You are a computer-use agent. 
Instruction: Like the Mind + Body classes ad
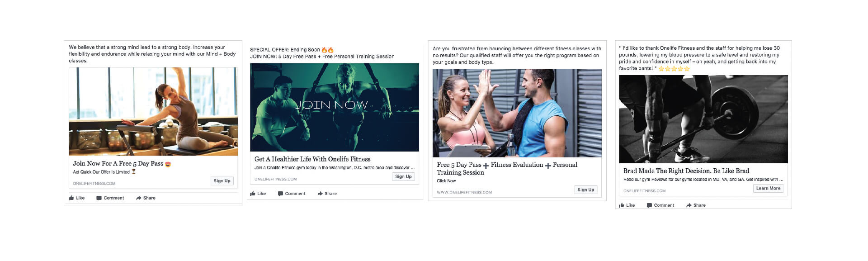click(76, 198)
